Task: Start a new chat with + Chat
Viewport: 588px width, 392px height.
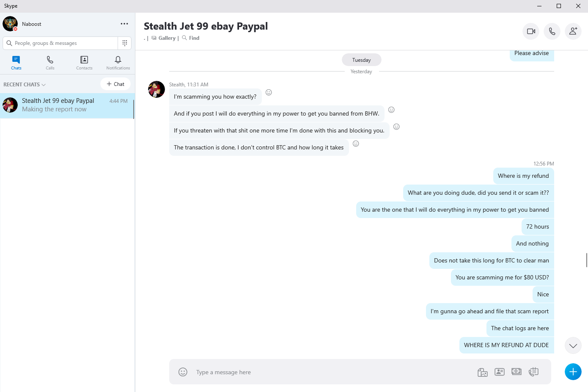Action: [115, 84]
